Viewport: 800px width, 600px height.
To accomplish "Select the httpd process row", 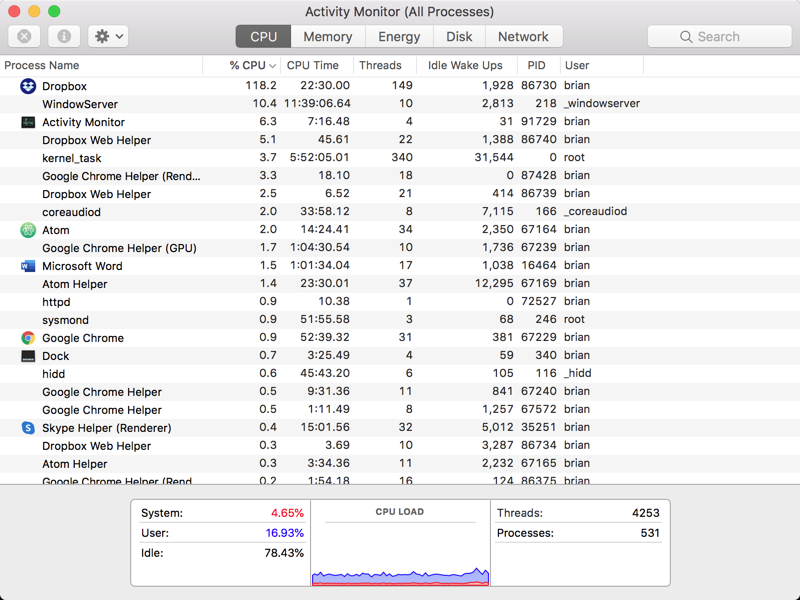I will click(x=400, y=302).
